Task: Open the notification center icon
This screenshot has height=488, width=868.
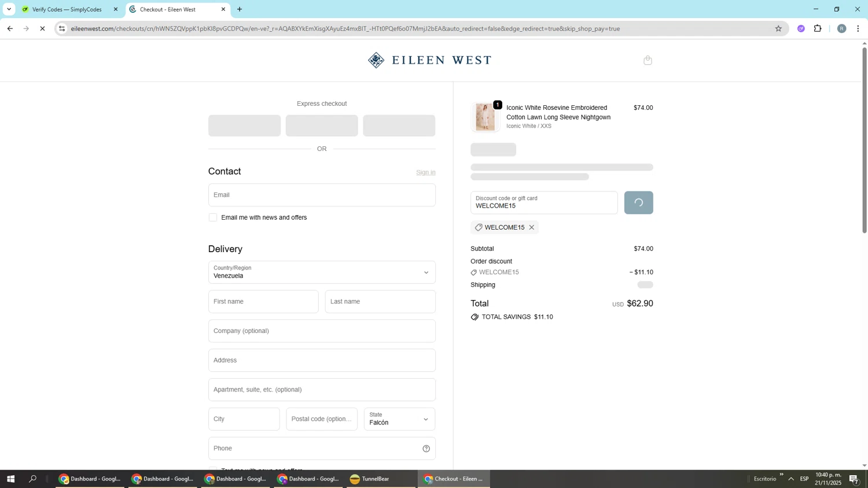Action: point(854,479)
